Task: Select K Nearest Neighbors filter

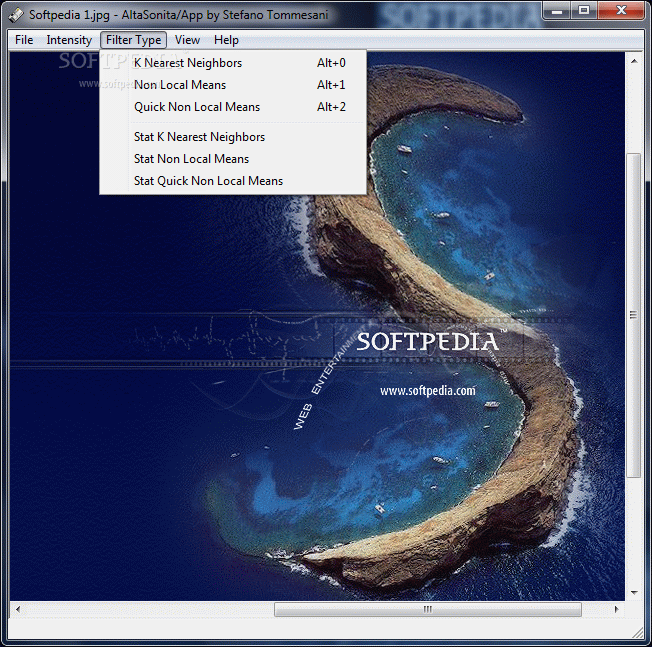Action: click(x=233, y=63)
